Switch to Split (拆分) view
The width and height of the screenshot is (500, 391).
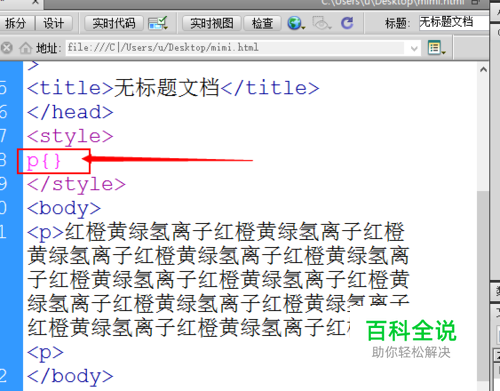tap(16, 23)
